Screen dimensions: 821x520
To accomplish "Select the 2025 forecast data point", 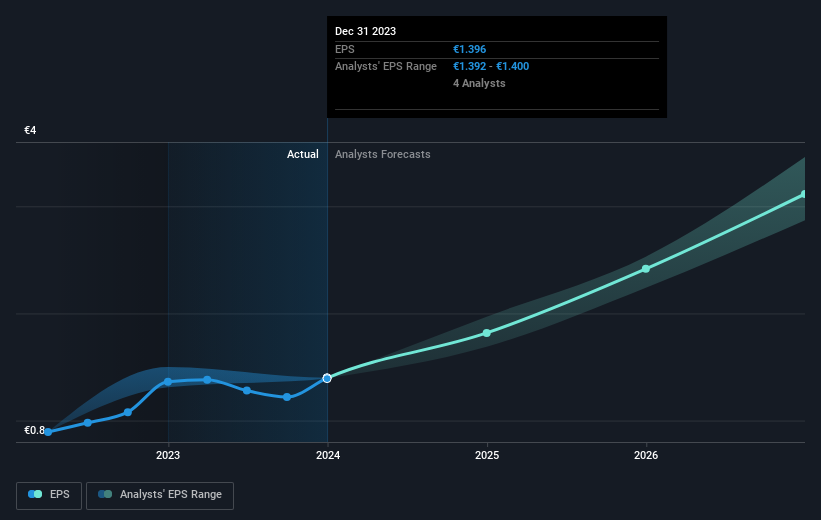I will [x=486, y=333].
